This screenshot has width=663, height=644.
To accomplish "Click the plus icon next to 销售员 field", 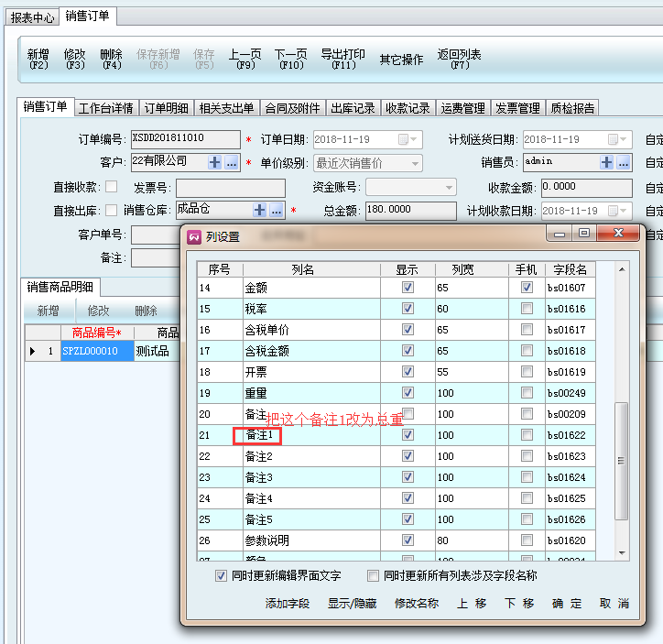I will click(x=607, y=162).
